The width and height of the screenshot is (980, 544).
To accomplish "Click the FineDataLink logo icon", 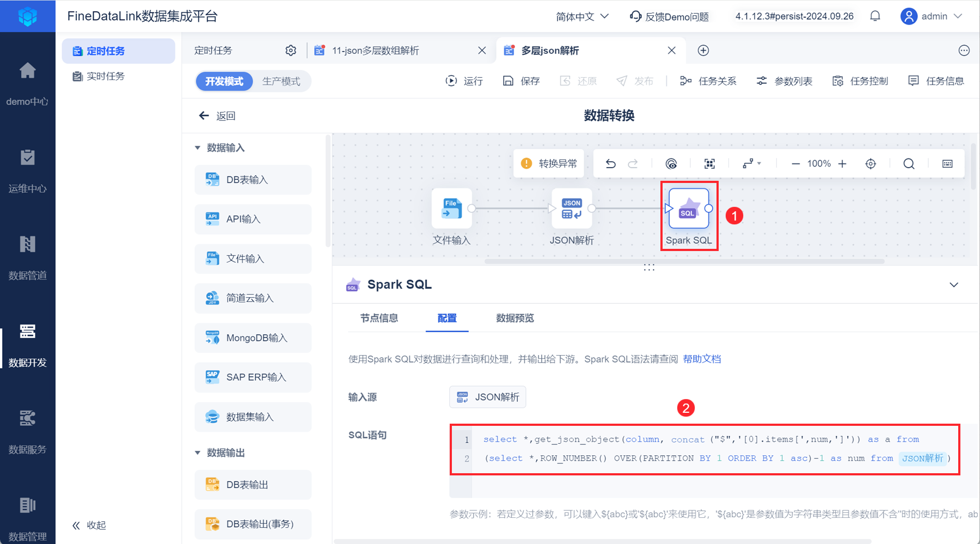I will click(27, 16).
